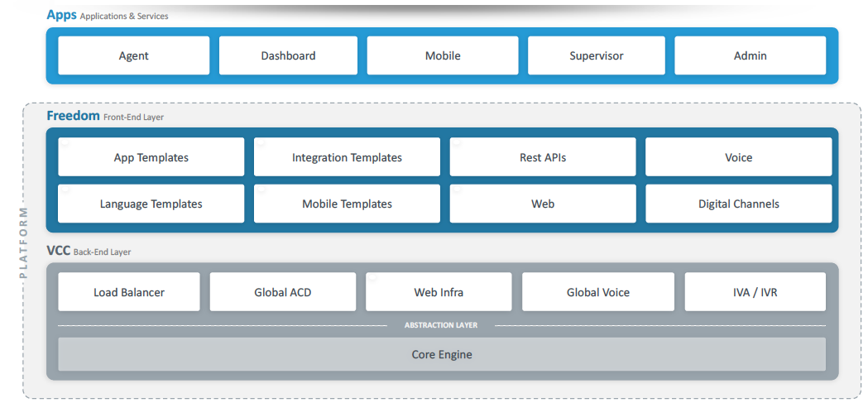Open the Mobile app box
868x403 pixels.
(x=443, y=56)
